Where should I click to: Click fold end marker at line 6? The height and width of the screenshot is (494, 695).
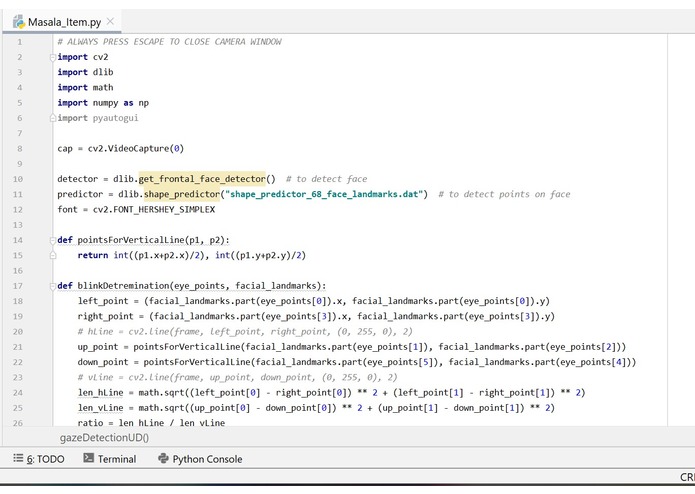53,118
